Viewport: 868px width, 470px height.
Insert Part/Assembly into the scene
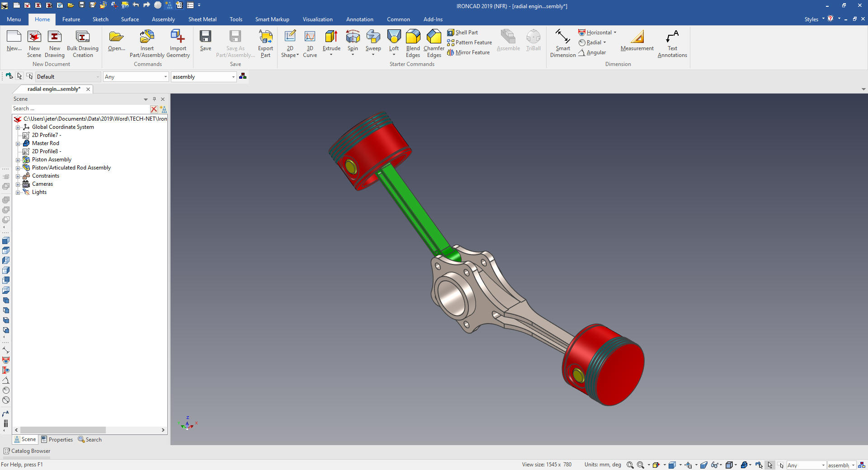[147, 44]
